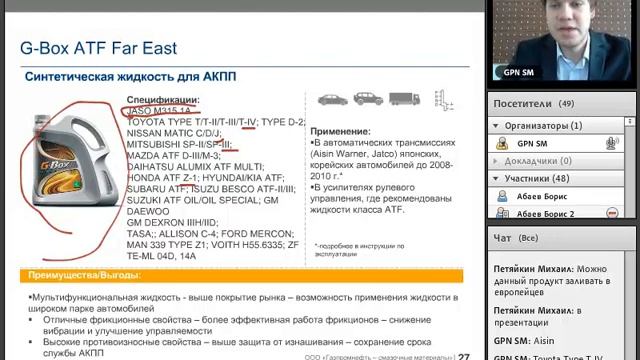Select participant Абаев Борис
Viewport: 640px width, 360px height.
[556, 196]
